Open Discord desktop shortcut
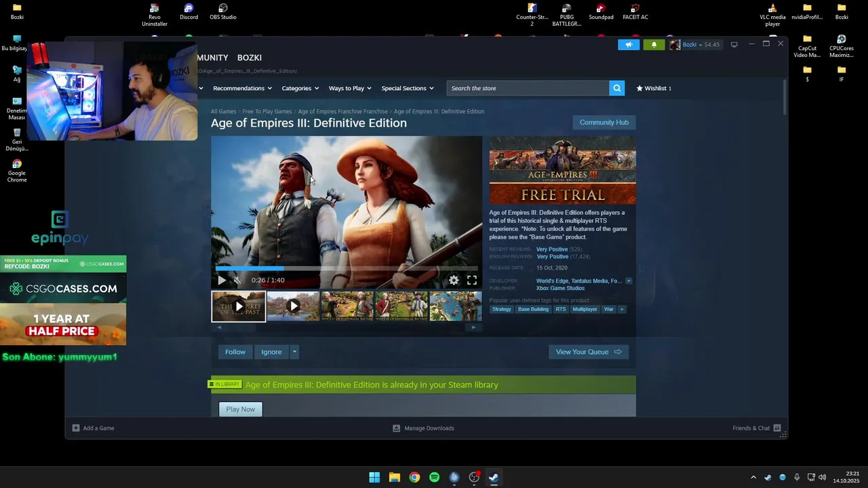This screenshot has width=868, height=488. coord(189,12)
